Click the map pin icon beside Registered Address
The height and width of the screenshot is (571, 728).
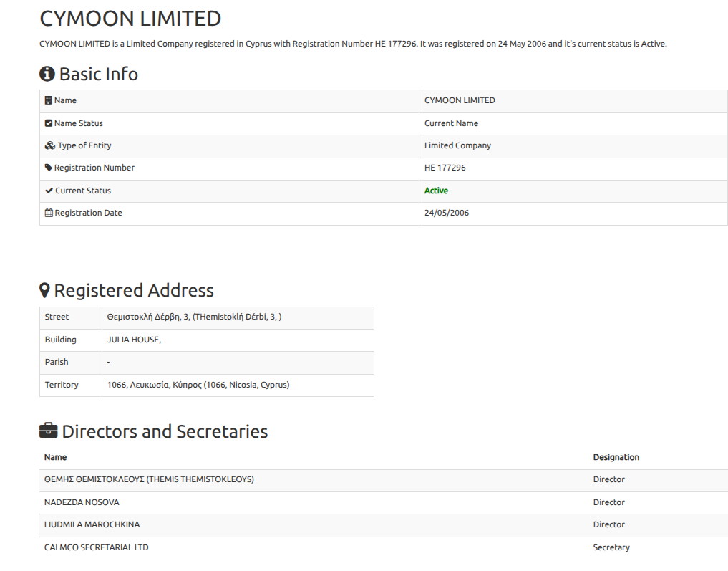[x=44, y=290]
